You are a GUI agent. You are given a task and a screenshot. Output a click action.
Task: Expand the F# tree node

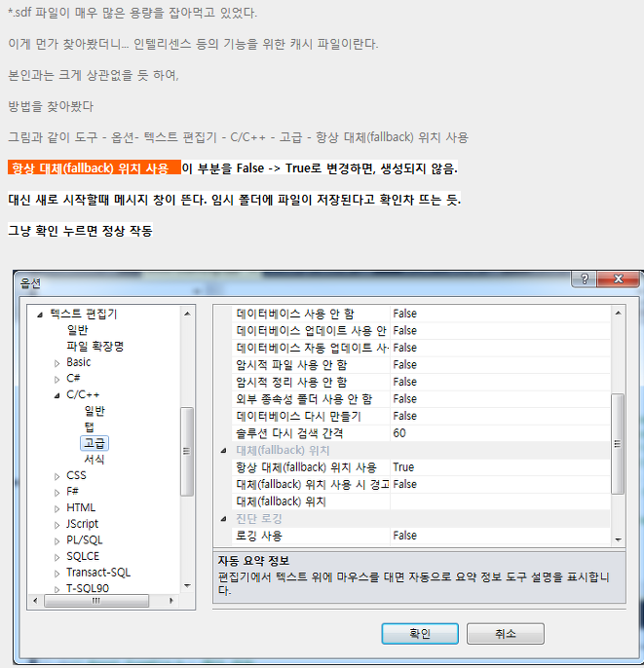pyautogui.click(x=57, y=493)
